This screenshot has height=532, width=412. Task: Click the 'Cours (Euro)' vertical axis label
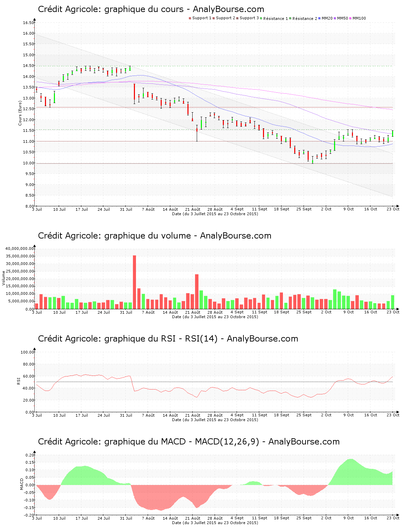coord(20,113)
